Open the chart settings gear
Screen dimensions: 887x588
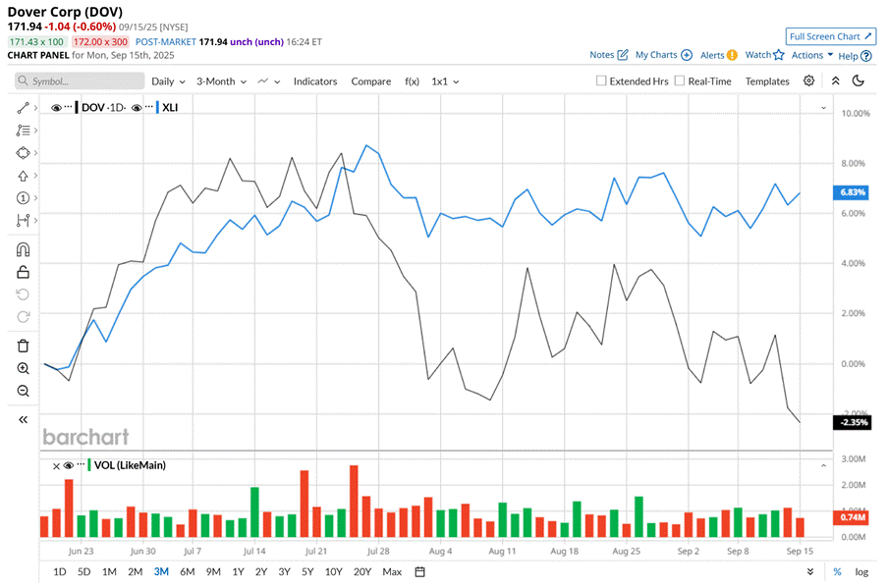(809, 80)
